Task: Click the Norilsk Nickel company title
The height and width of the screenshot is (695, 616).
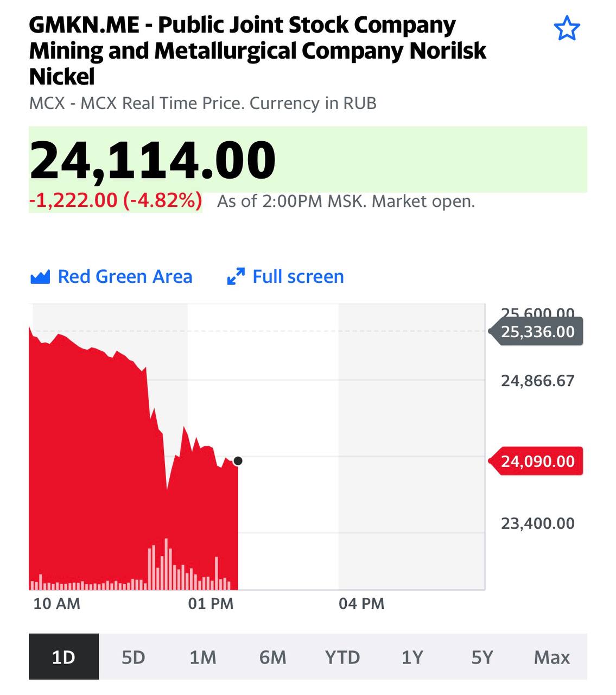Action: coord(257,50)
